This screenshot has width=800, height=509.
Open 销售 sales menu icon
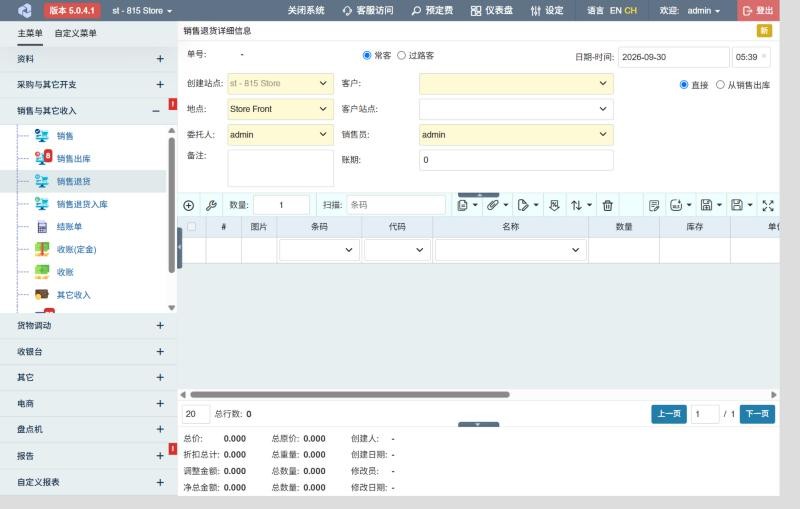(x=41, y=136)
